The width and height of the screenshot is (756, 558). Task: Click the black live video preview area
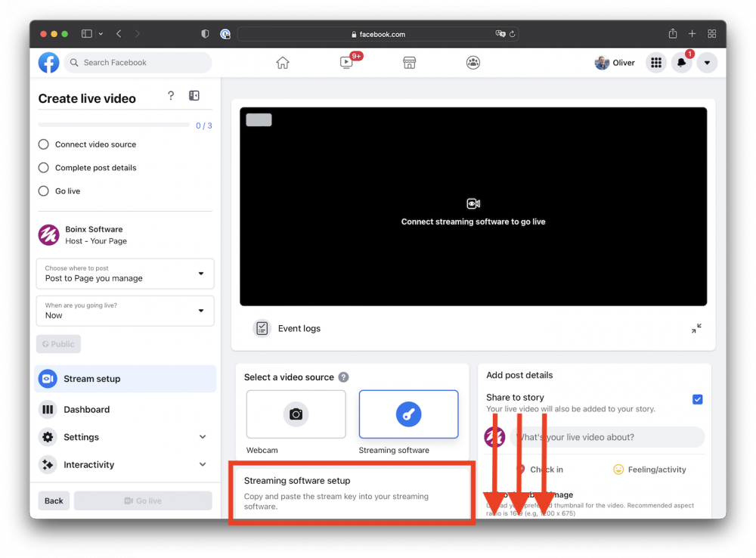[473, 206]
